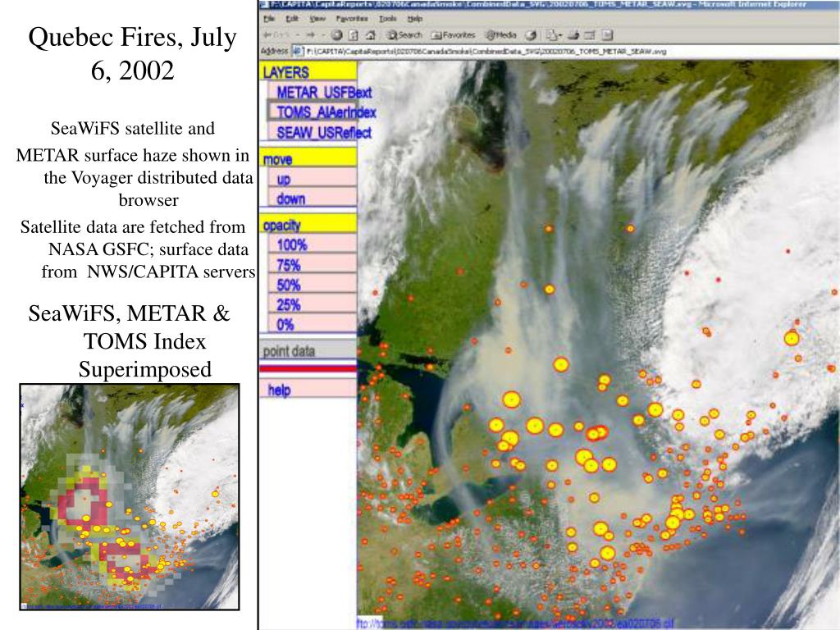
Task: Click the help button in side panel
Action: pos(279,390)
